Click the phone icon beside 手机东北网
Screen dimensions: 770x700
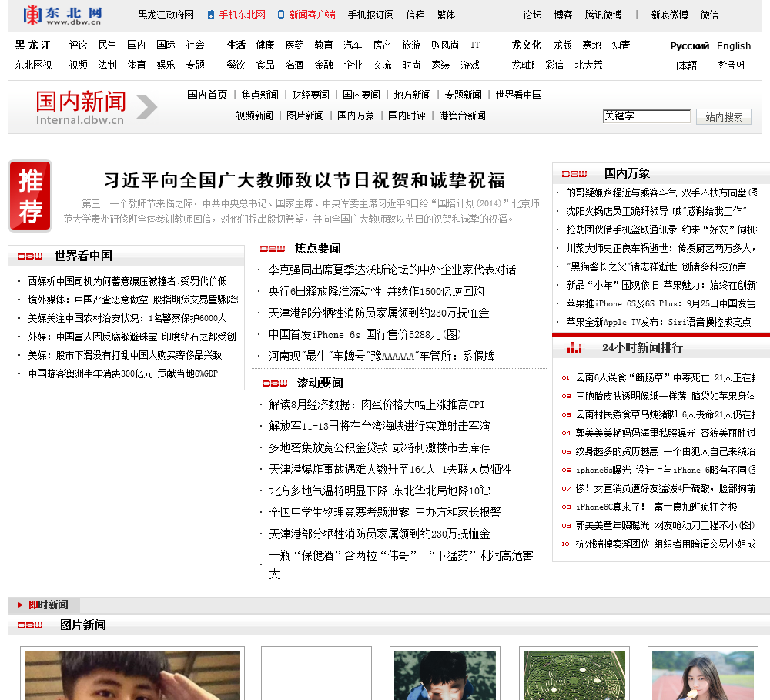tap(211, 15)
